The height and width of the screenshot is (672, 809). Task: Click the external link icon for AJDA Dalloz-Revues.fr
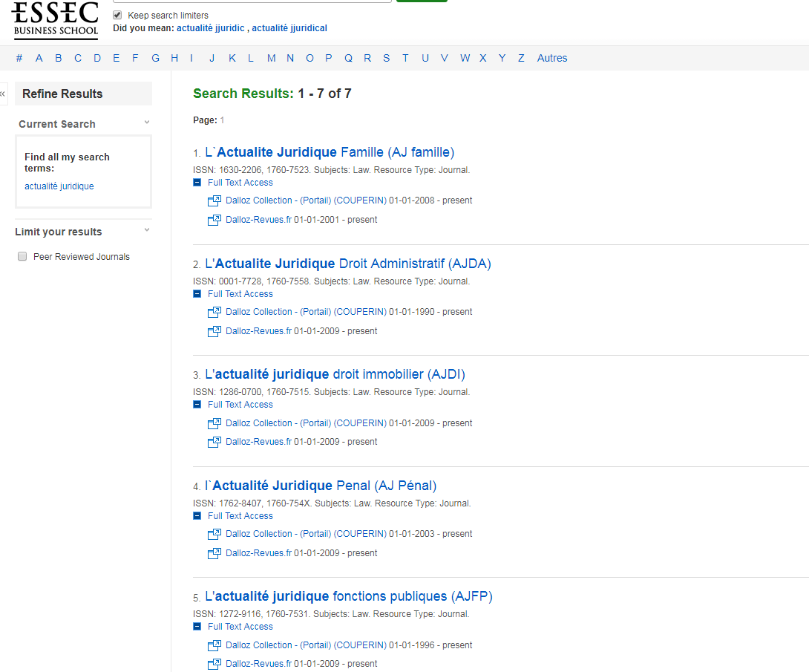214,331
